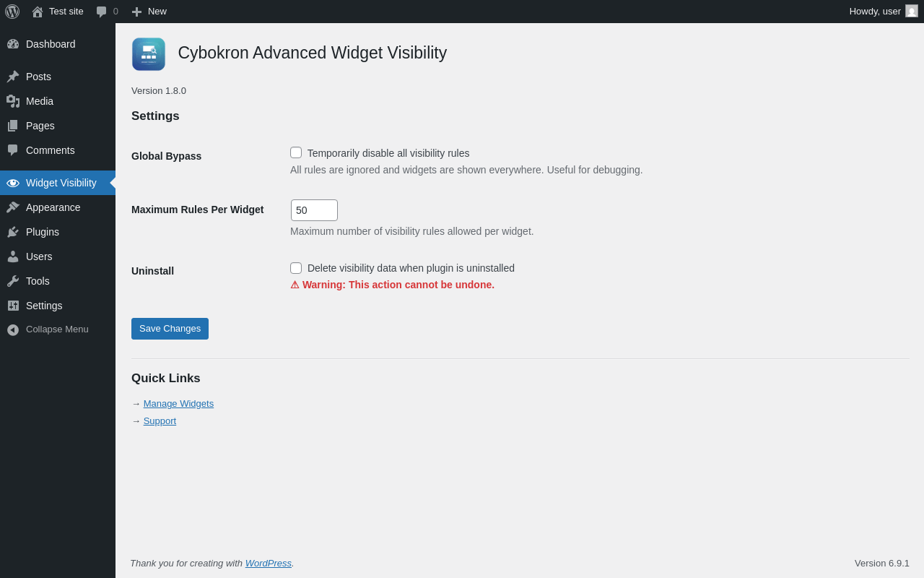924x578 pixels.
Task: Check delete visibility data on uninstall
Action: 296,268
